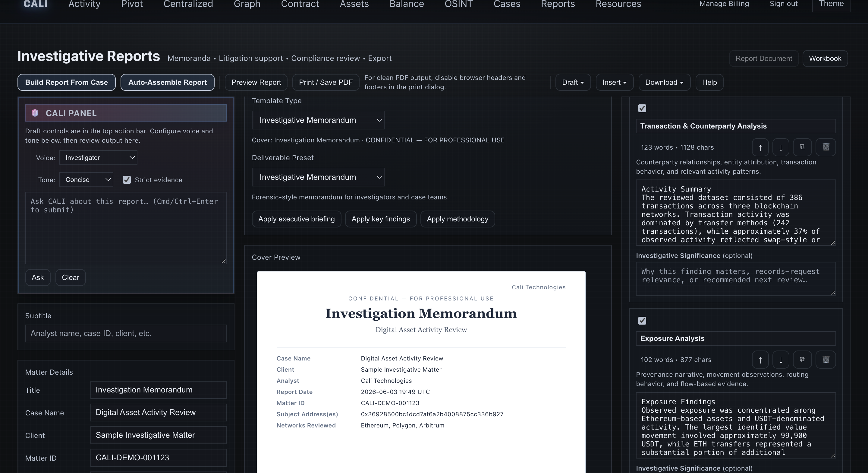
Task: Duplicate Exposure Analysis section
Action: click(x=802, y=360)
